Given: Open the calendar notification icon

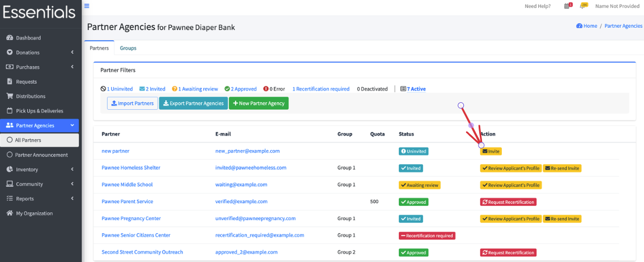Looking at the screenshot, I should 568,6.
